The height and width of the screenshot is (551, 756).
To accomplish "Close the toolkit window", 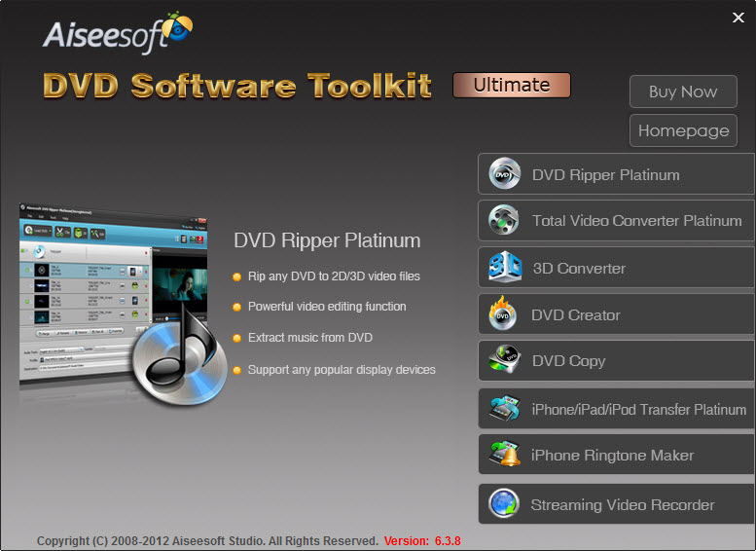I will [738, 18].
